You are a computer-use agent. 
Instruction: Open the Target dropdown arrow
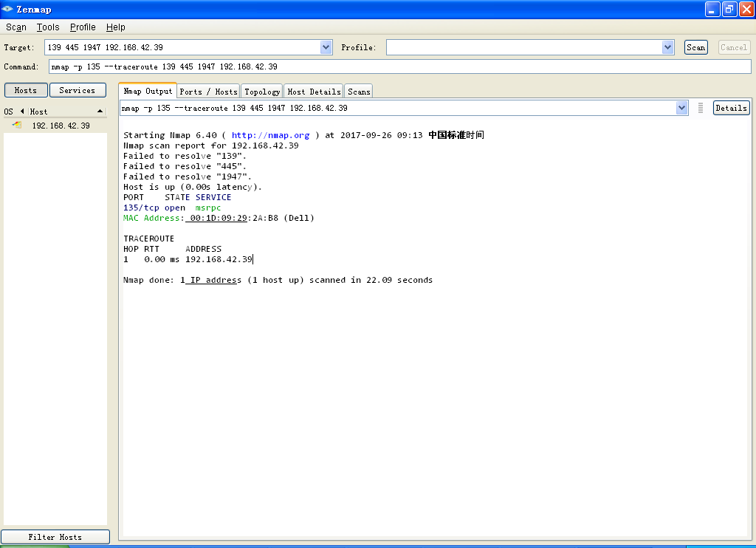point(326,47)
